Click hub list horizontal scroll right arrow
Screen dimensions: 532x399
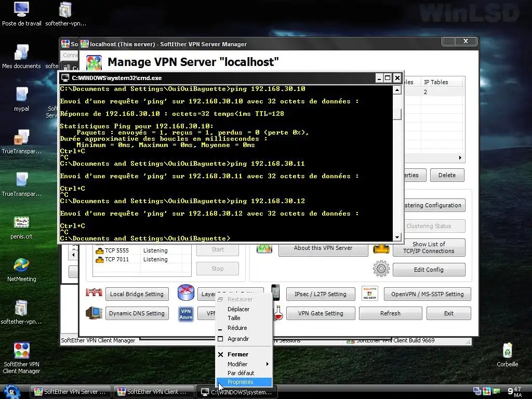(x=460, y=158)
